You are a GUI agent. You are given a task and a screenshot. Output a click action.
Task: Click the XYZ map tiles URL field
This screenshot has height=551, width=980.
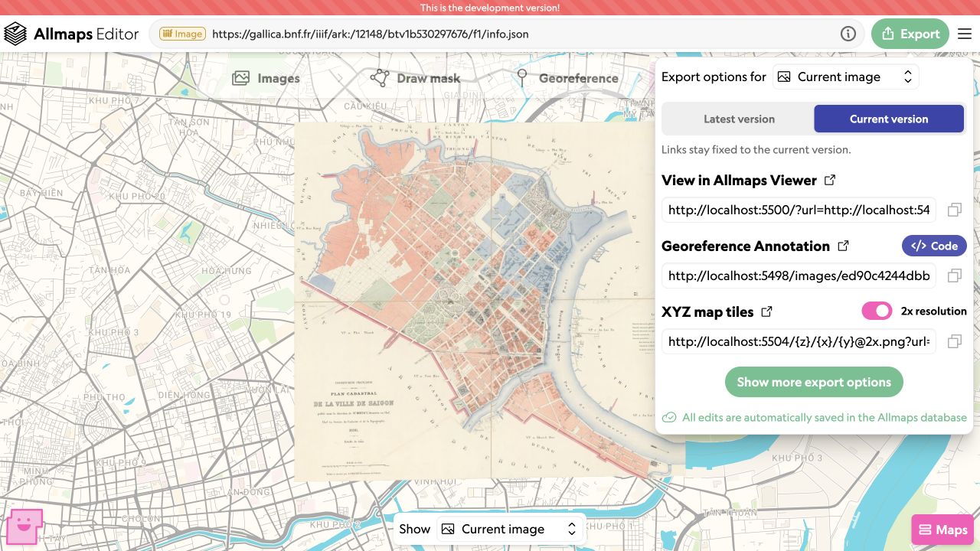(799, 341)
